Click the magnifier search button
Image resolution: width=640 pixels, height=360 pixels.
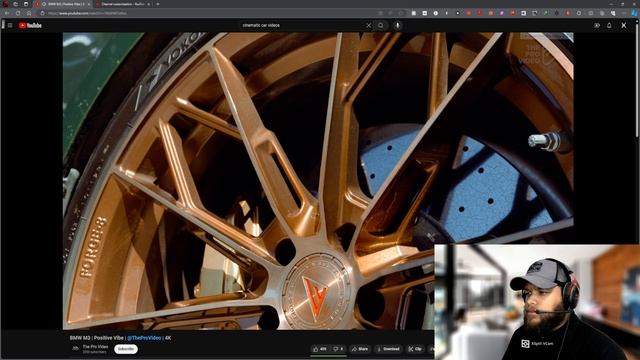pos(380,25)
